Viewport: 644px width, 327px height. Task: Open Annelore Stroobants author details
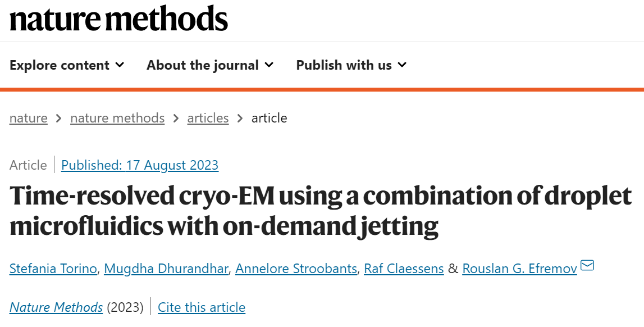[x=296, y=269]
